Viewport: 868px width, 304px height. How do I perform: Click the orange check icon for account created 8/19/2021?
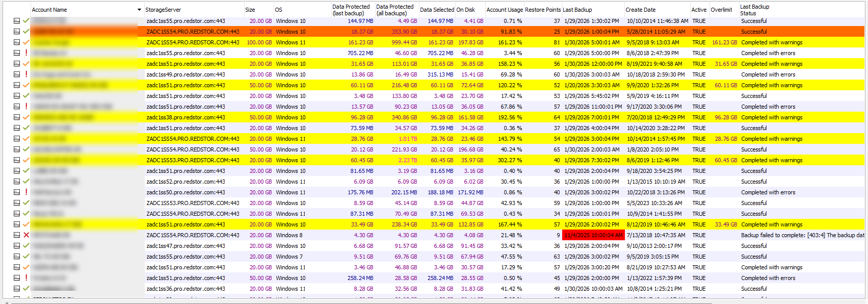pyautogui.click(x=26, y=64)
